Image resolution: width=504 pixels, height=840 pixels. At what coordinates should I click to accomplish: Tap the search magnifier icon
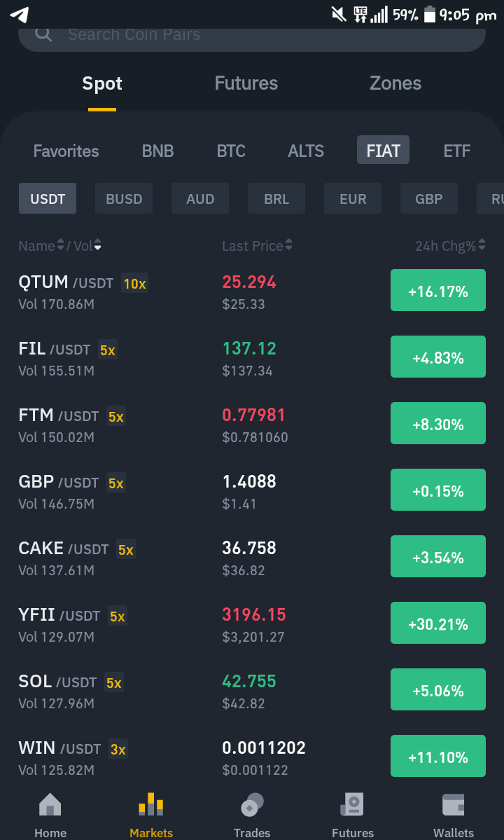43,34
